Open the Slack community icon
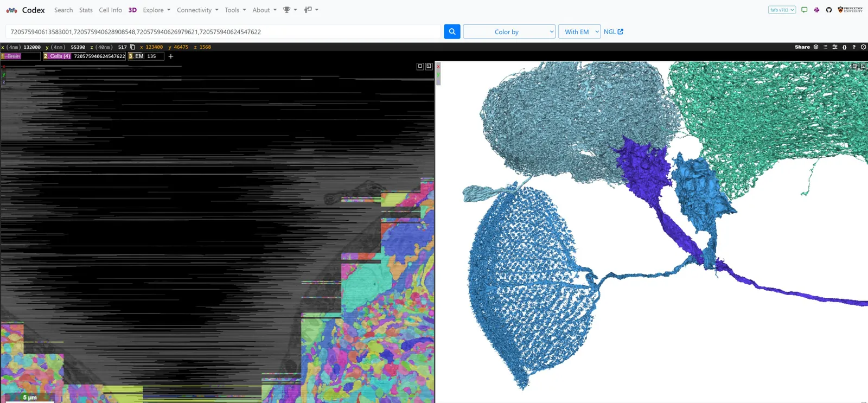 tap(816, 10)
